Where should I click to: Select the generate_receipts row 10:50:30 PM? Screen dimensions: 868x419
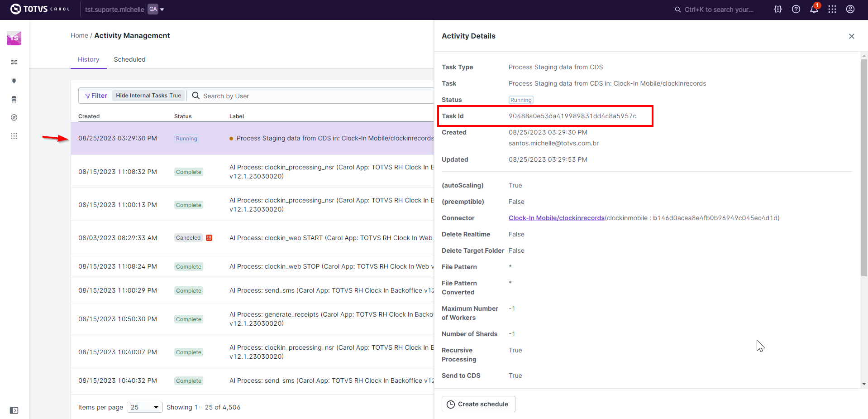coord(252,319)
